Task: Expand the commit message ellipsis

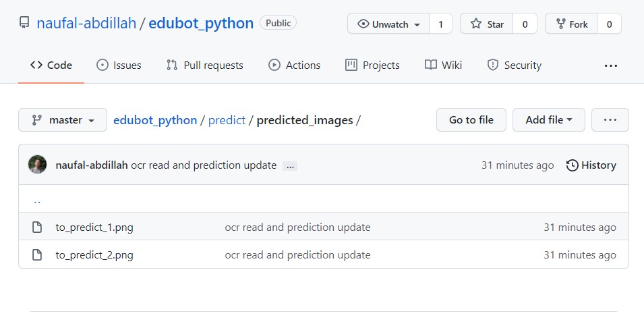Action: point(290,165)
